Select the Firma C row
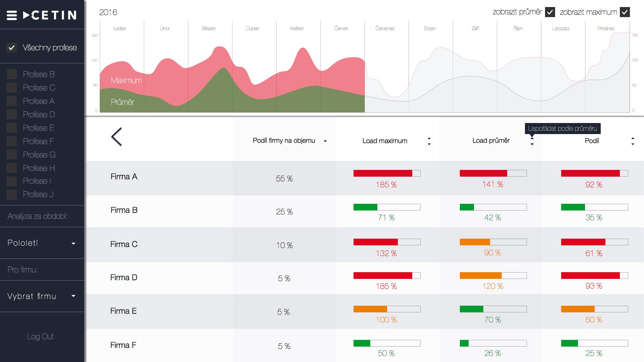The height and width of the screenshot is (362, 644). (x=124, y=245)
